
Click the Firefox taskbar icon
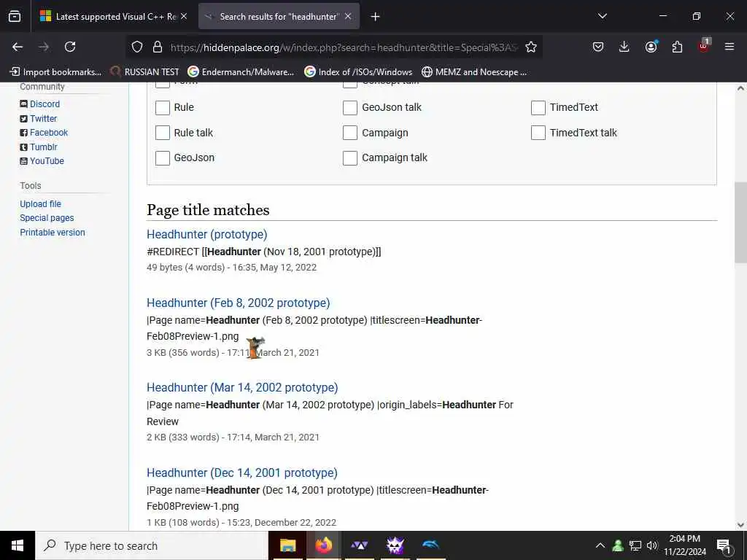point(323,545)
